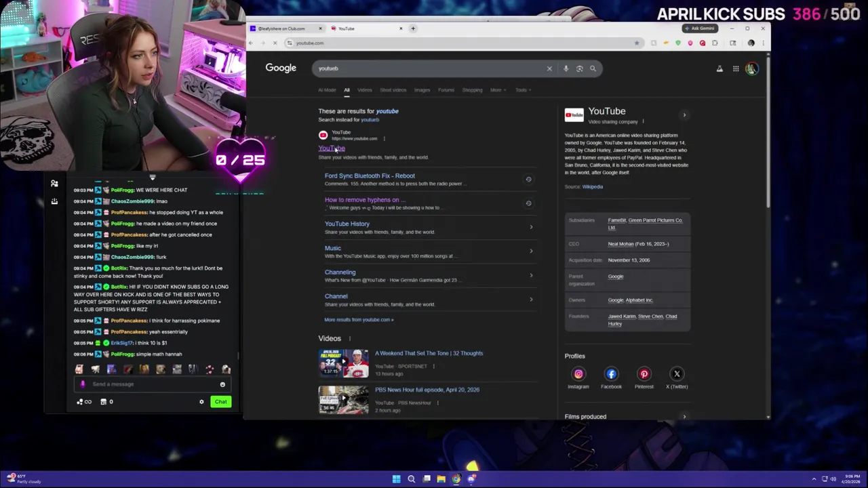This screenshot has width=868, height=488.
Task: Open emoji picker in chat input
Action: point(222,384)
